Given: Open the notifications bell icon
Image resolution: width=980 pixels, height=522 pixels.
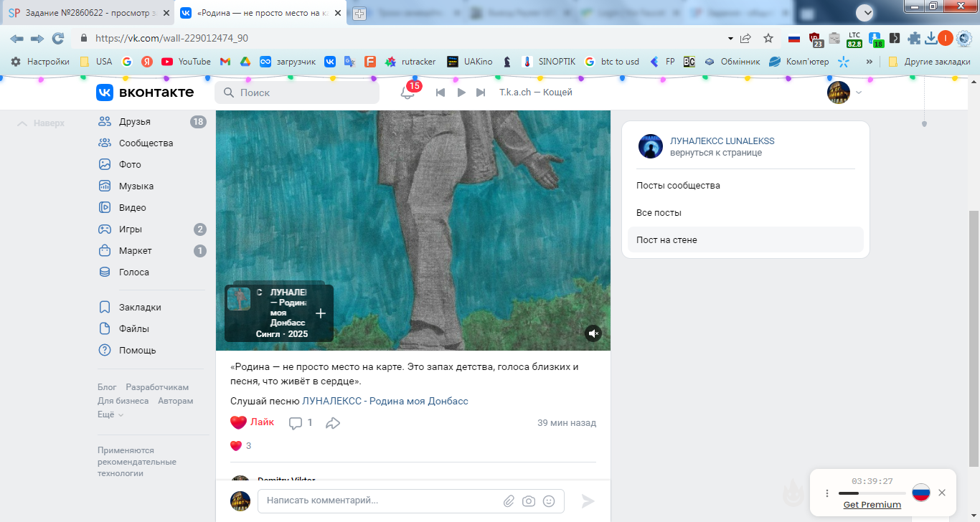Looking at the screenshot, I should [407, 92].
